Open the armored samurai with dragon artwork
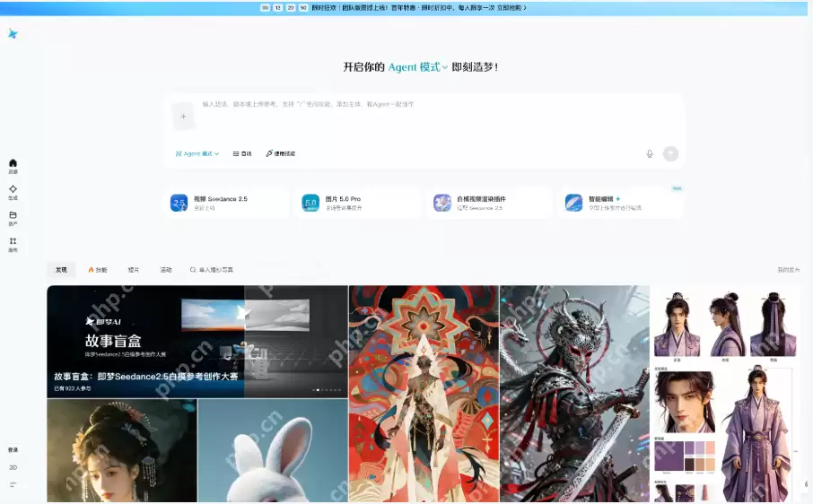Screen dimensions: 813x504 point(574,394)
